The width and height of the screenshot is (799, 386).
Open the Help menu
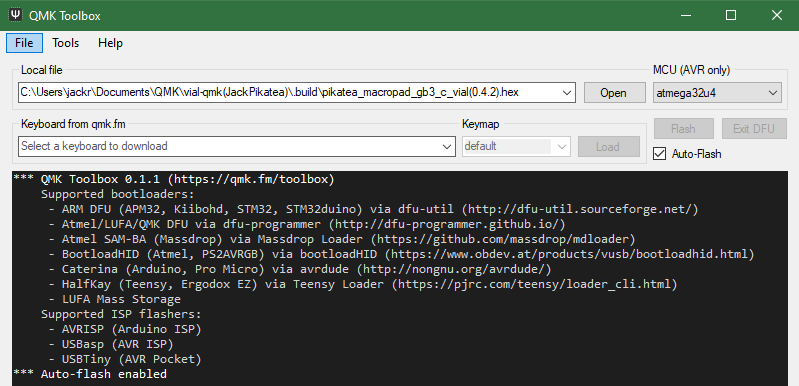coord(110,43)
